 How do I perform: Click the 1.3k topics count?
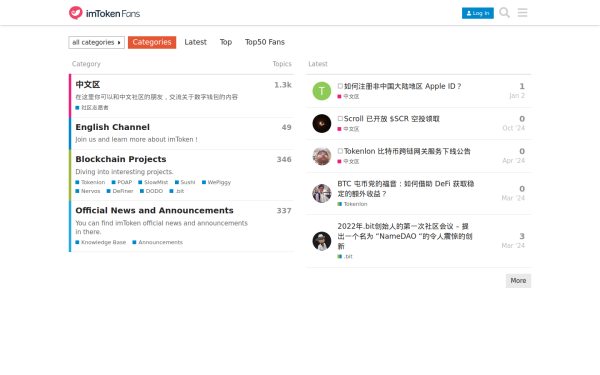point(283,85)
